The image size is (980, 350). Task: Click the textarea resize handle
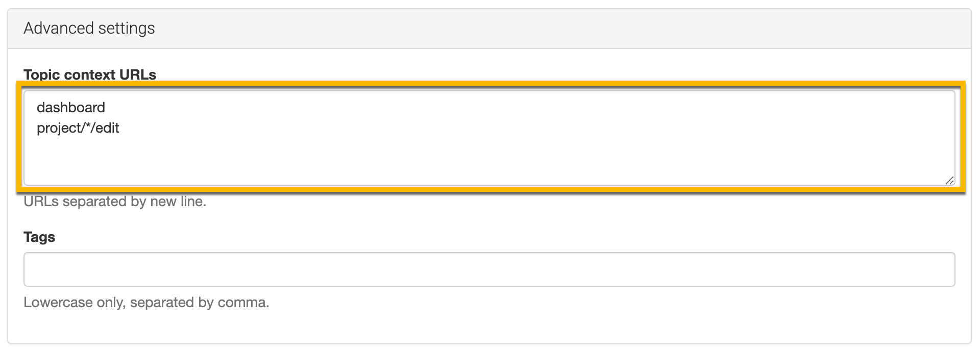949,180
